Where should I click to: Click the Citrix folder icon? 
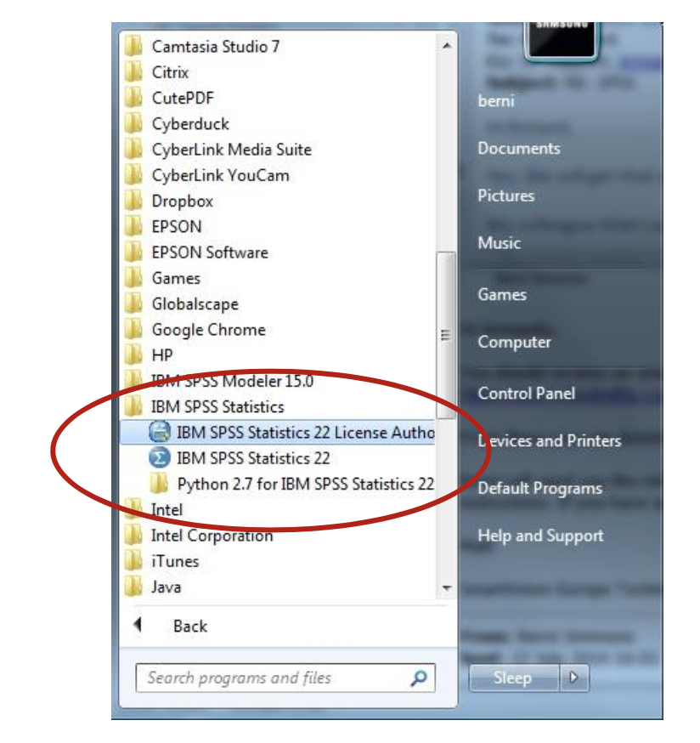(x=134, y=72)
